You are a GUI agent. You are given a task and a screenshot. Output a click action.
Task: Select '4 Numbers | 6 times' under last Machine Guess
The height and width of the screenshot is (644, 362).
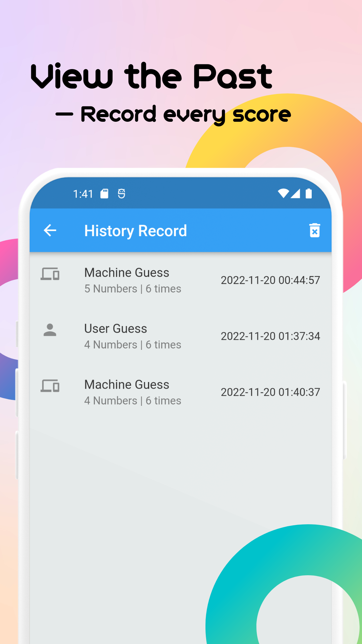point(133,401)
